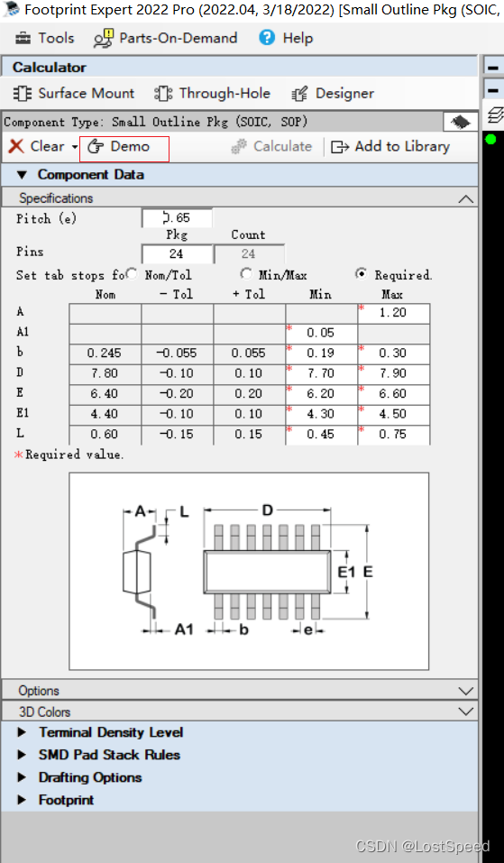The height and width of the screenshot is (863, 504).
Task: Collapse the Specifications section
Action: 465,198
